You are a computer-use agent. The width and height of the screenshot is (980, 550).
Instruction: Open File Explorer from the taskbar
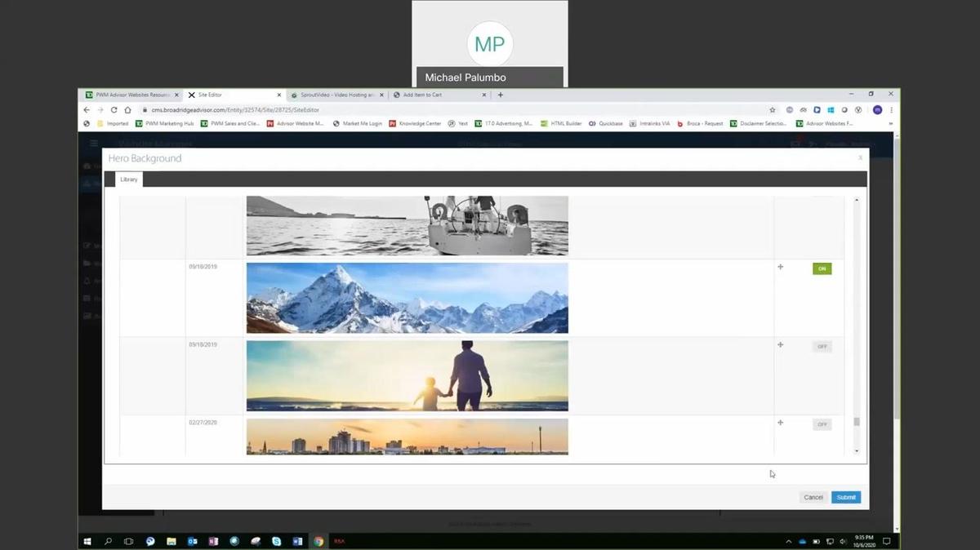(x=171, y=541)
